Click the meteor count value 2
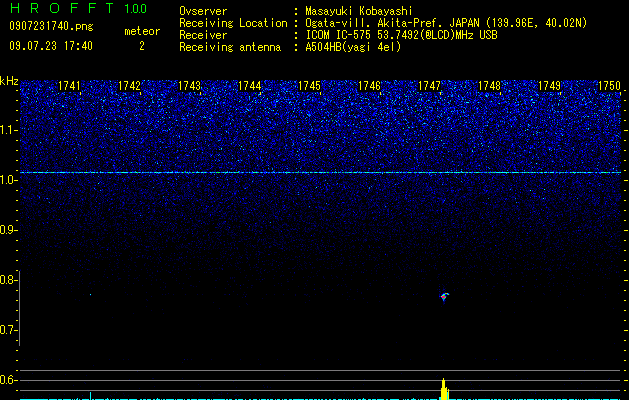This screenshot has width=629, height=400. pyautogui.click(x=142, y=46)
